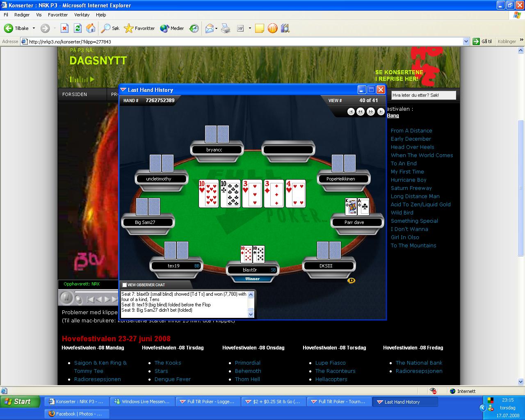Open the Favoritter star pane
Viewport: 525px width, 420px height.
pos(139,28)
